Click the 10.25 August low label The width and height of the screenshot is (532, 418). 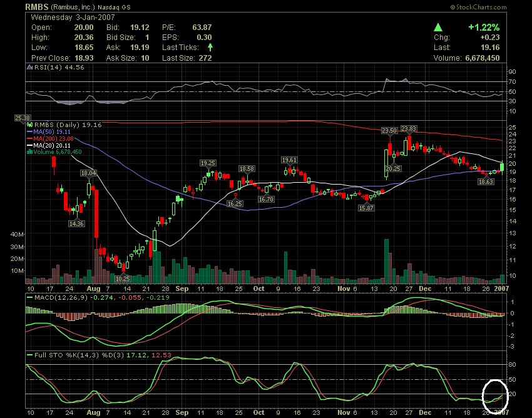(x=123, y=278)
